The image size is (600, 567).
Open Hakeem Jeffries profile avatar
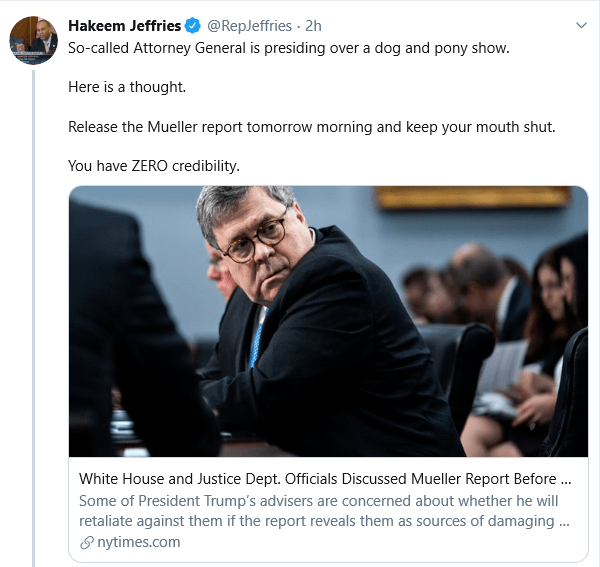click(32, 39)
